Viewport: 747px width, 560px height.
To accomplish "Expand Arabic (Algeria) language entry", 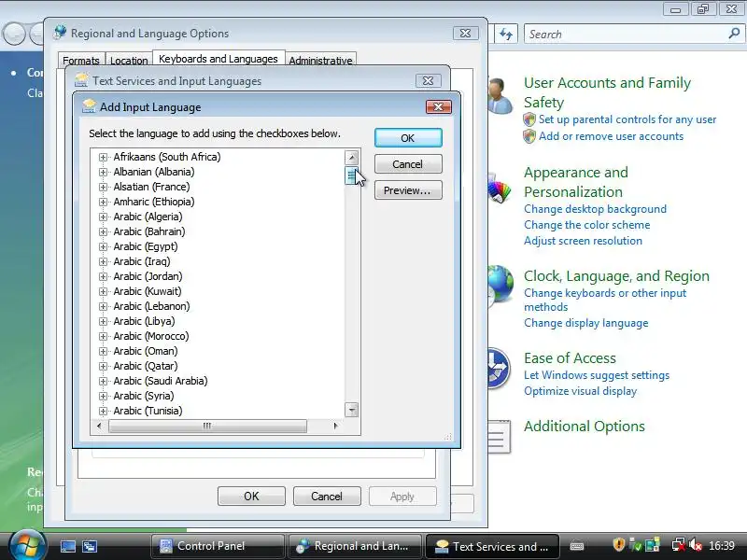I will (x=103, y=217).
